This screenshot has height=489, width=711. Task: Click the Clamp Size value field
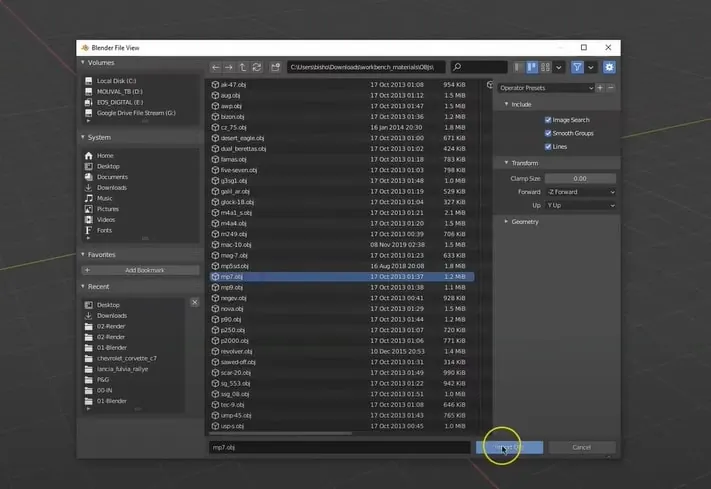pyautogui.click(x=580, y=178)
